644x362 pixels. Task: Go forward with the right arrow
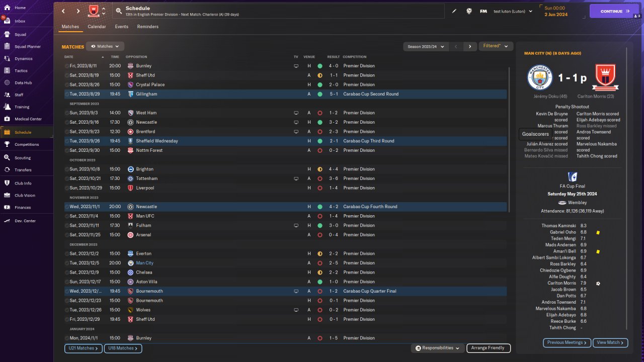(78, 11)
